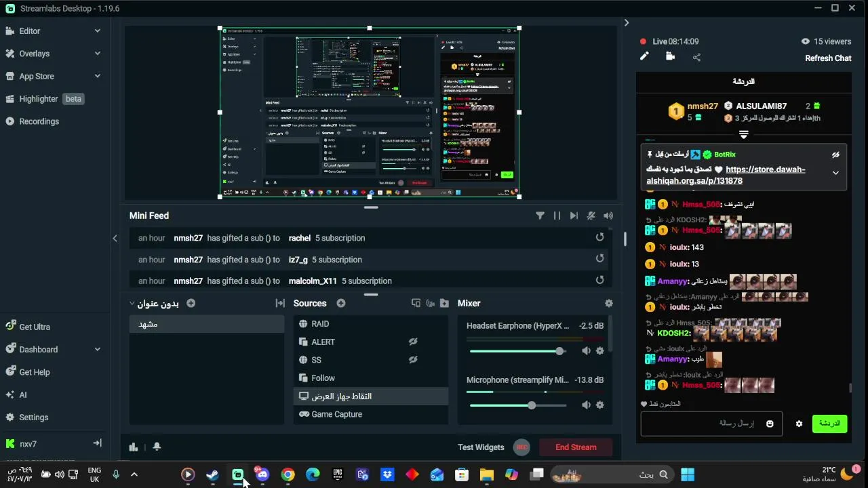Add a source folder
Image resolution: width=868 pixels, height=488 pixels.
(444, 303)
